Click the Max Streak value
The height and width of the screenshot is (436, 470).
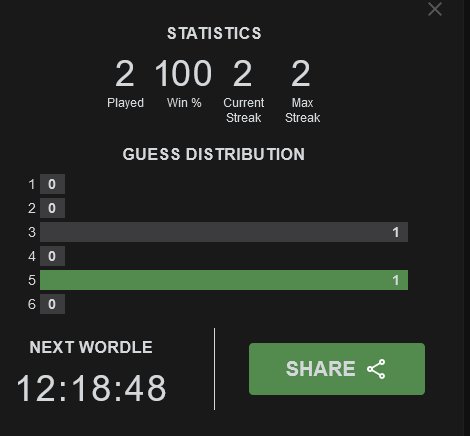coord(301,73)
